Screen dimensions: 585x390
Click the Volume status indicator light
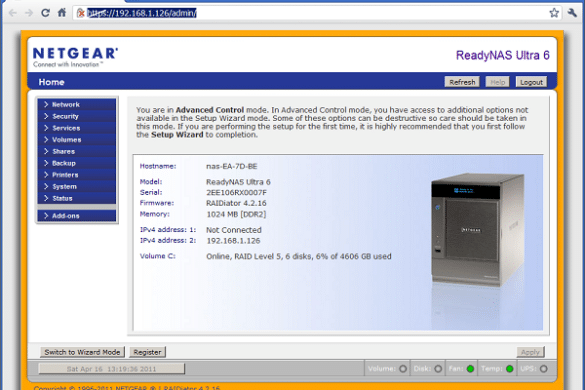(x=403, y=369)
